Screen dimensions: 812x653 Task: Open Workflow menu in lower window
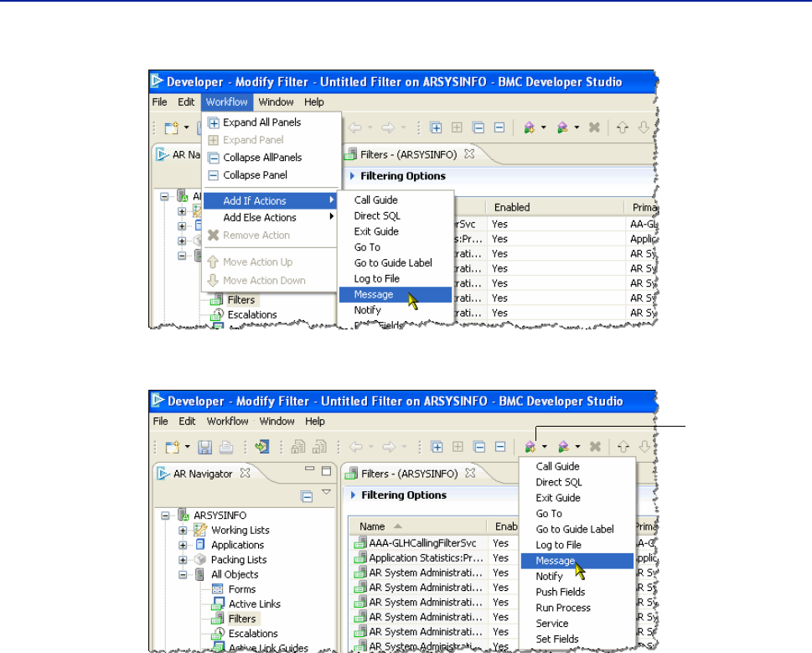coord(227,422)
